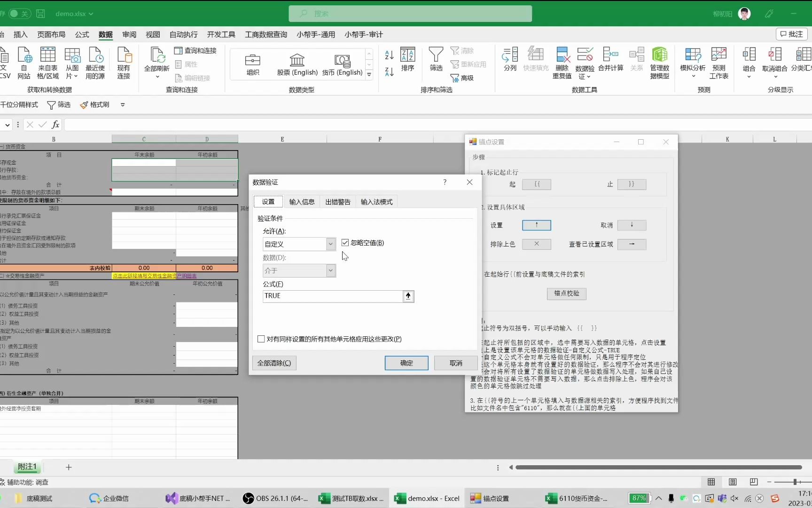Add a new sheet with the plus button
Viewport: 812px width, 508px height.
pos(69,467)
